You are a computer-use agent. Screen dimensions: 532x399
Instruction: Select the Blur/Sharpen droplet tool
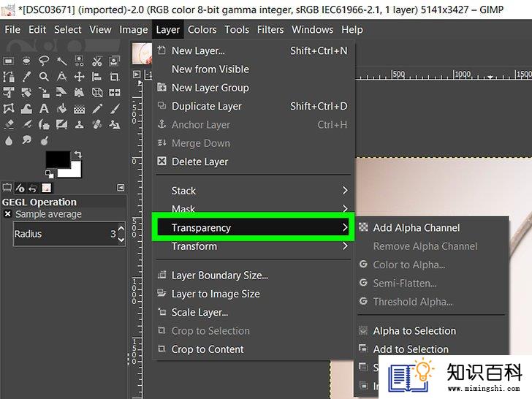coord(9,140)
